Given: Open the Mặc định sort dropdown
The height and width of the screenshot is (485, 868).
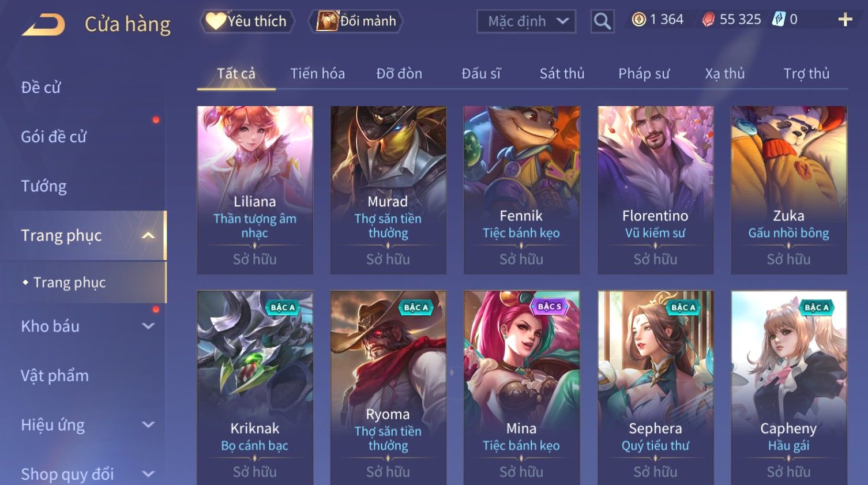Looking at the screenshot, I should tap(526, 21).
